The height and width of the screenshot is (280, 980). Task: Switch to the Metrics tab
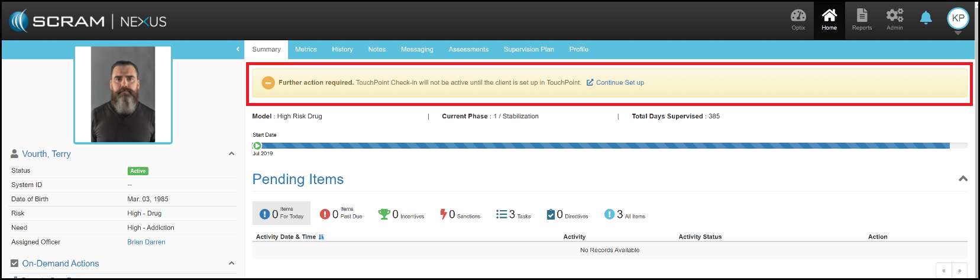click(x=306, y=50)
